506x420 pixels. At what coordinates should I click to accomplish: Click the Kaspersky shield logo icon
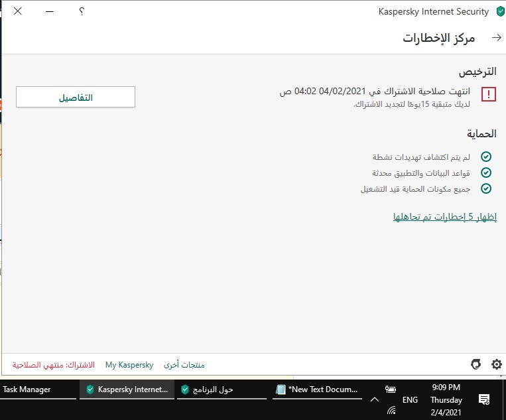click(x=500, y=12)
